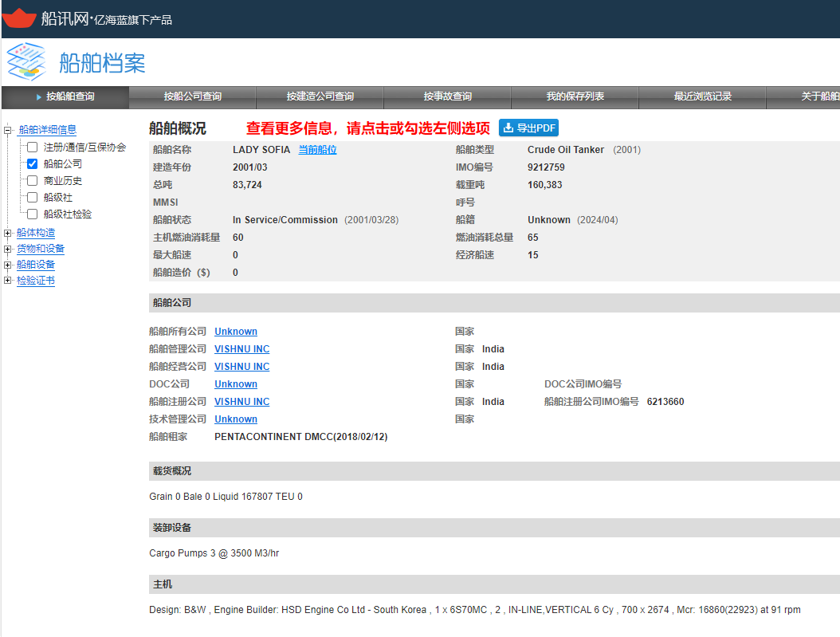The width and height of the screenshot is (840, 637).
Task: Open 最近浏览记录 tab
Action: [702, 97]
